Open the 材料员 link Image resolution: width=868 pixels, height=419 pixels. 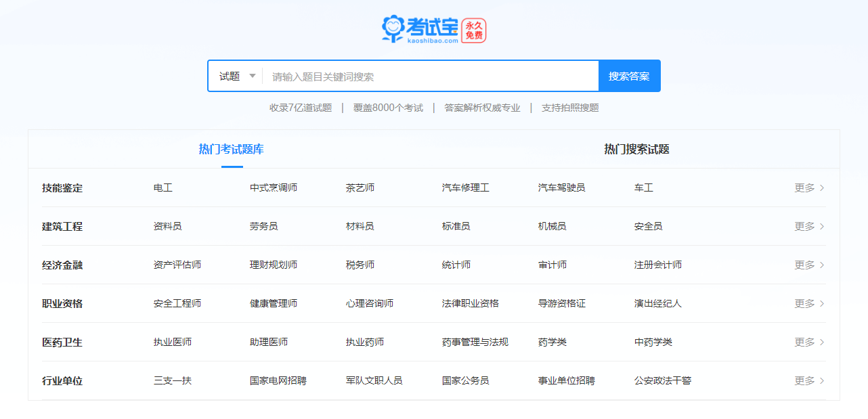[360, 226]
